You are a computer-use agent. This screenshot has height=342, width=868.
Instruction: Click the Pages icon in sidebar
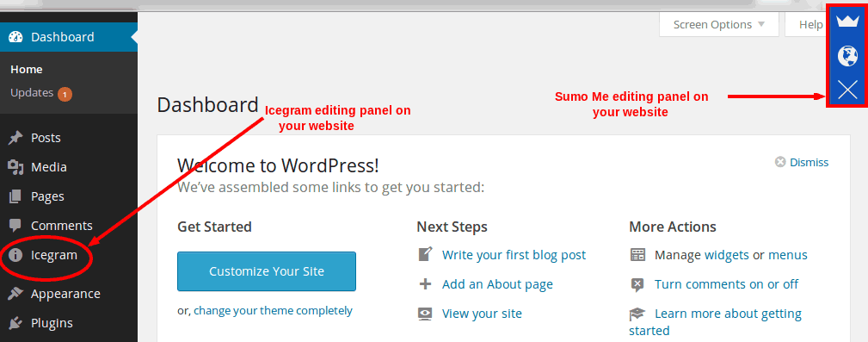[15, 196]
